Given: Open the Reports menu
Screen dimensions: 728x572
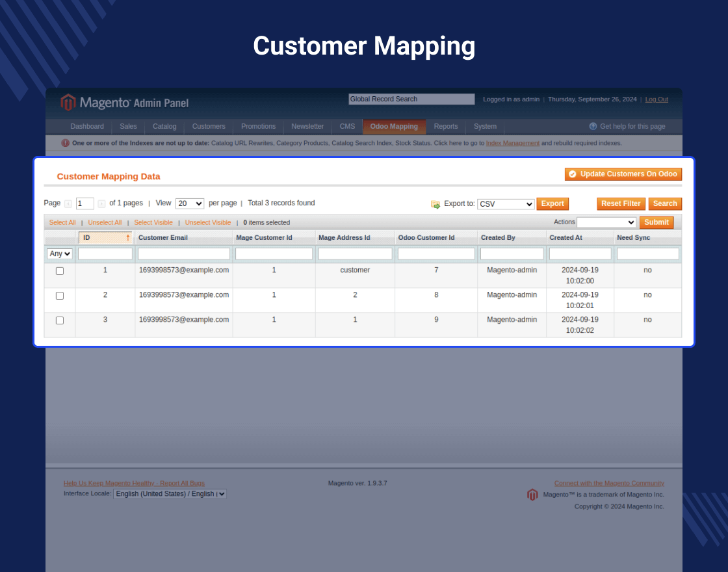Looking at the screenshot, I should 446,126.
